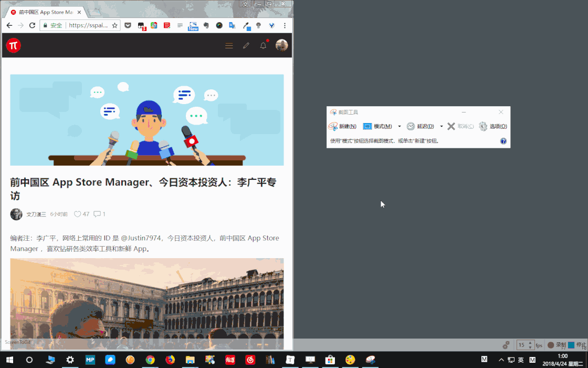
Task: Minimize the Snipping Tool window
Action: point(464,112)
